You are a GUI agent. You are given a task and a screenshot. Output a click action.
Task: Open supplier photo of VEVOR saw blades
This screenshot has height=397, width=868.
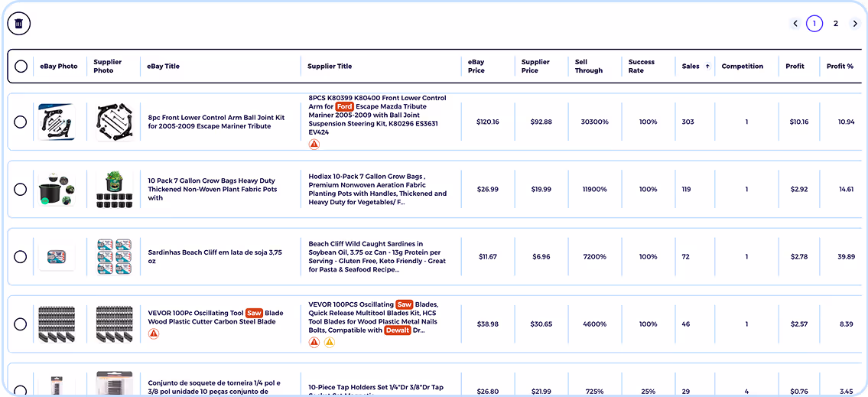[x=115, y=324]
